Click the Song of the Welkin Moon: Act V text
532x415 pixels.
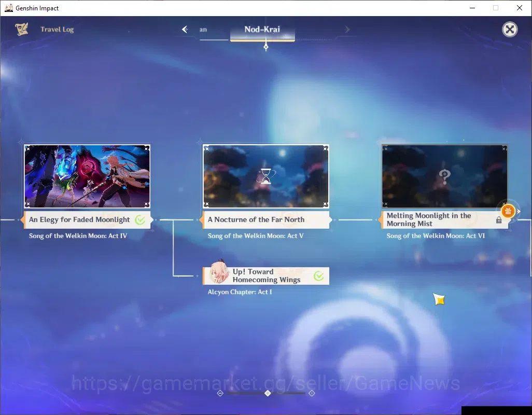pos(256,236)
